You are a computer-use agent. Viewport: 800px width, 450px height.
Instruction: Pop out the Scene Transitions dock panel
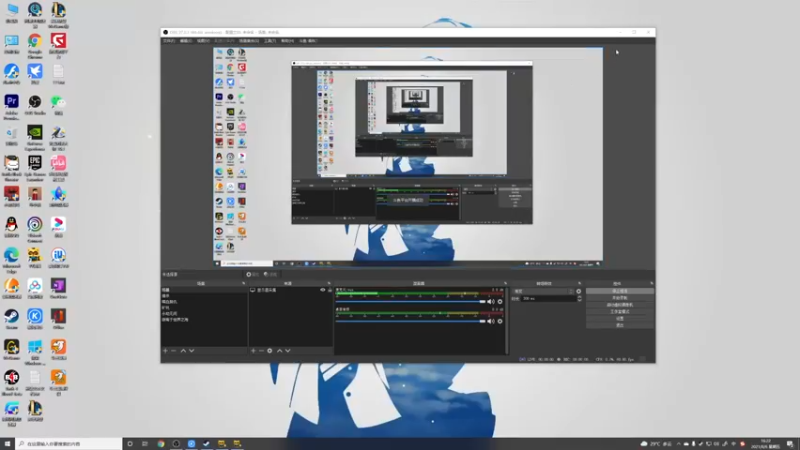tap(579, 283)
